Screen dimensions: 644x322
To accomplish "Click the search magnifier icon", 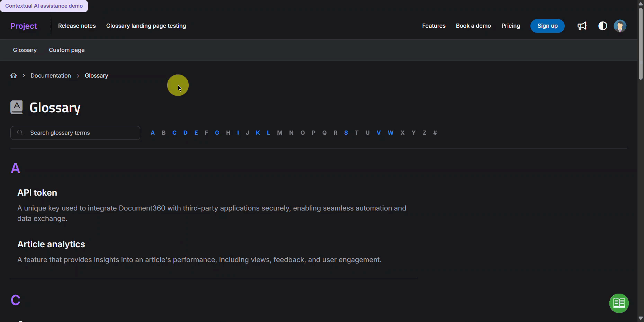I will pos(20,133).
